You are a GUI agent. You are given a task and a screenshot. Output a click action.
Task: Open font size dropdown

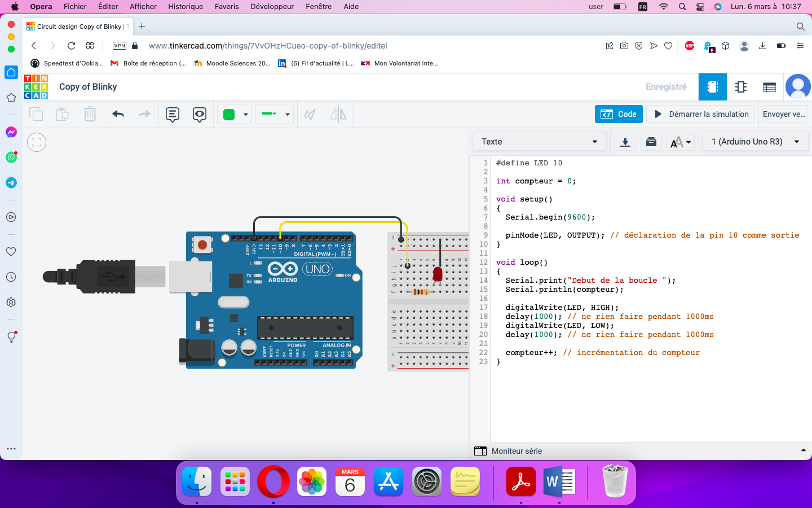coord(681,142)
